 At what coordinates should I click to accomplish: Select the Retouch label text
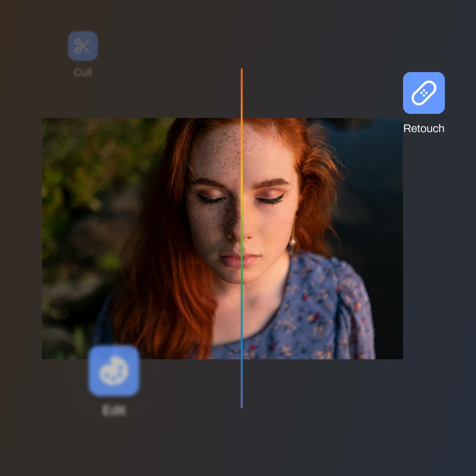pos(424,128)
